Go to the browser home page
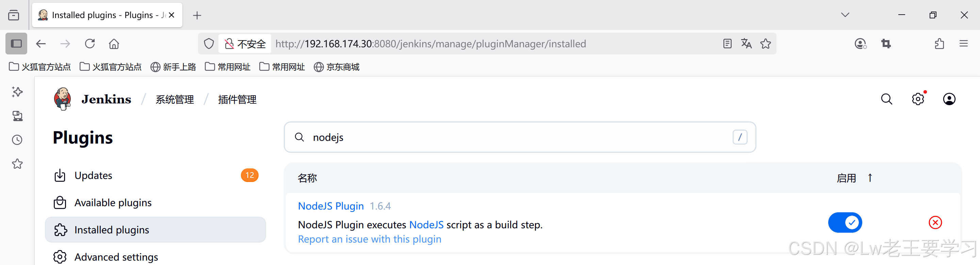980x265 pixels. (114, 44)
